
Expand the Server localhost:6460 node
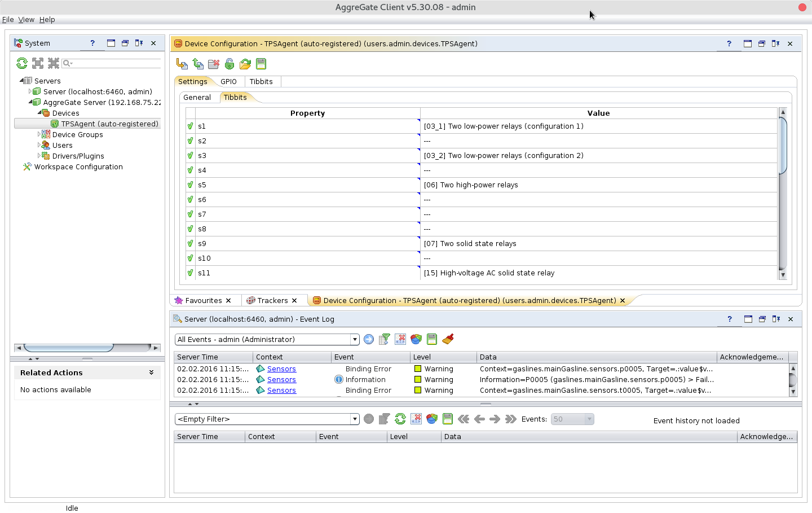click(x=30, y=91)
